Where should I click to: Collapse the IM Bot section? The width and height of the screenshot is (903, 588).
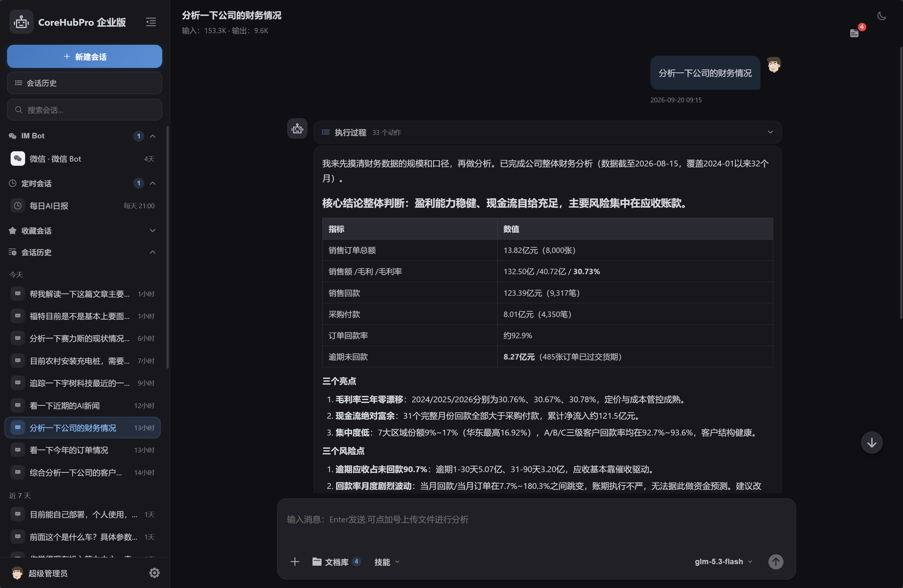[x=153, y=136]
